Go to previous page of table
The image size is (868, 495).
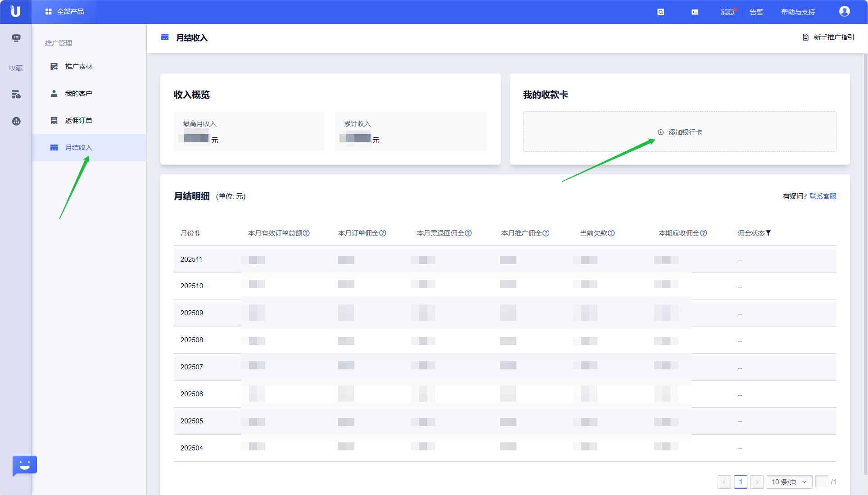(724, 482)
